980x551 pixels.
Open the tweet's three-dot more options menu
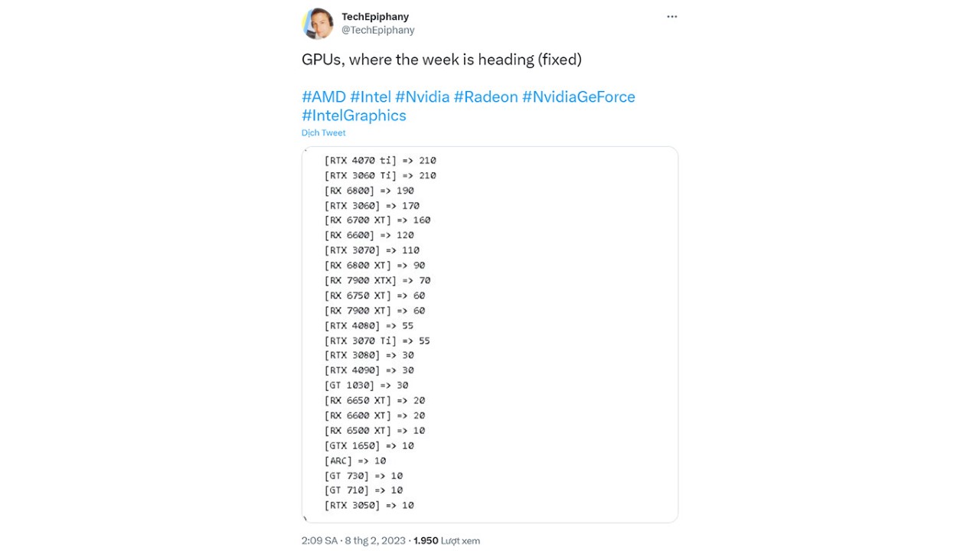pyautogui.click(x=671, y=17)
